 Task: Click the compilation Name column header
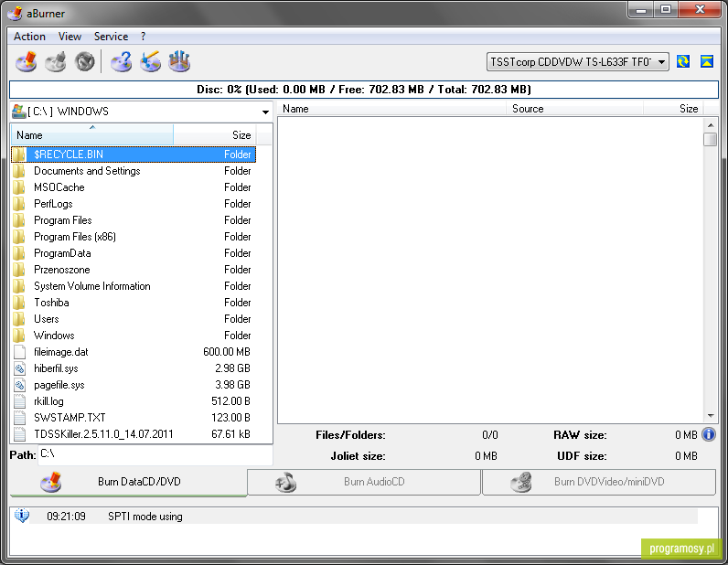pyautogui.click(x=391, y=109)
